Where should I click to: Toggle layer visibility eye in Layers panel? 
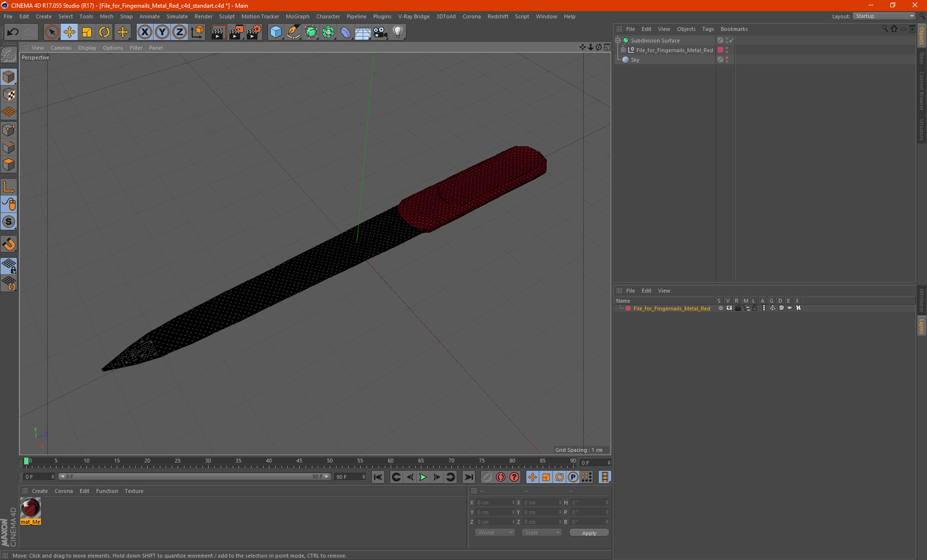point(729,308)
